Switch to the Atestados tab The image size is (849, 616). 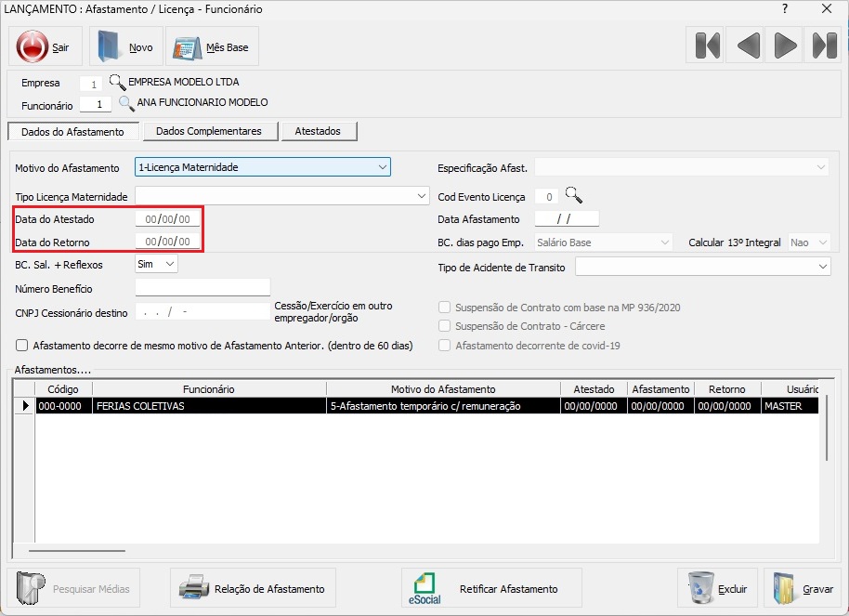click(x=318, y=132)
